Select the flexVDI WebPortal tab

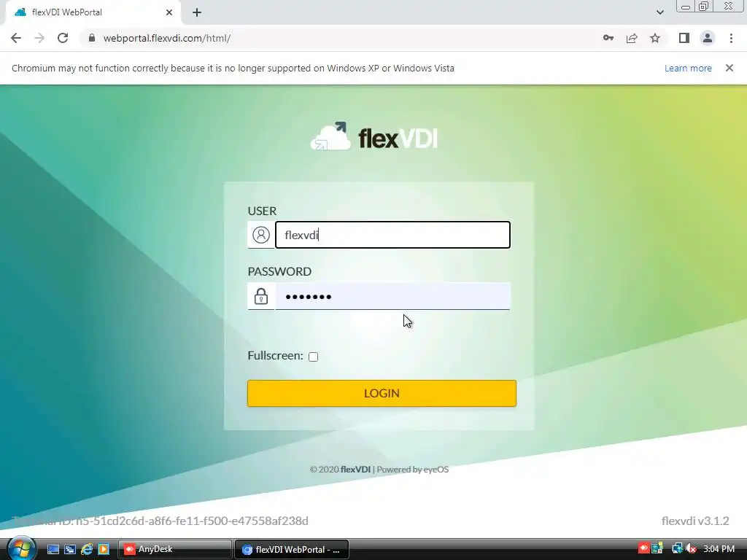click(x=93, y=12)
